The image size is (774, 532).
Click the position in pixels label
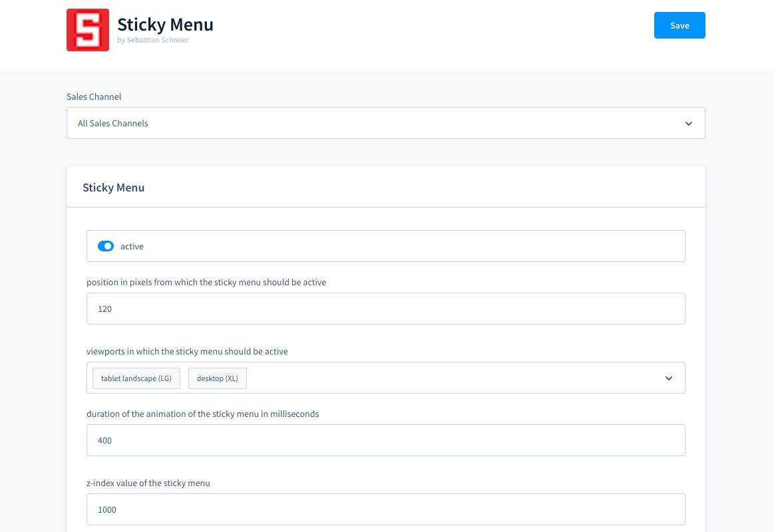click(206, 282)
